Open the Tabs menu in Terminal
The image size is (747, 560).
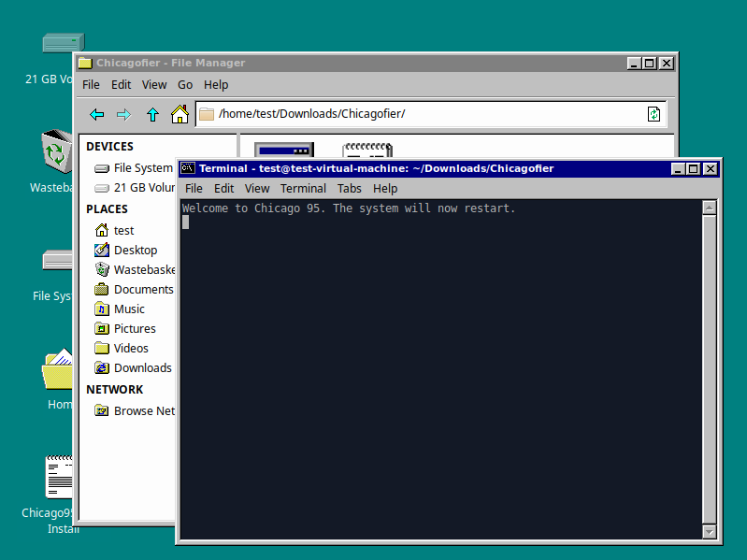tap(350, 189)
